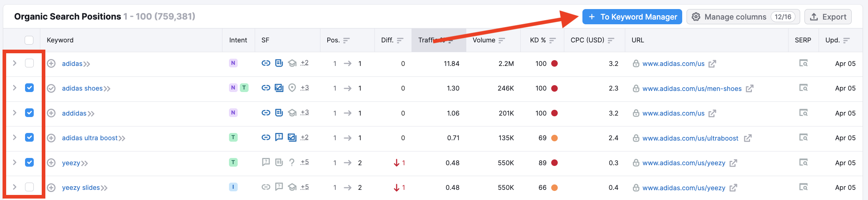
Task: Click sitelinks SERP feature icon in adidas row
Action: [266, 63]
